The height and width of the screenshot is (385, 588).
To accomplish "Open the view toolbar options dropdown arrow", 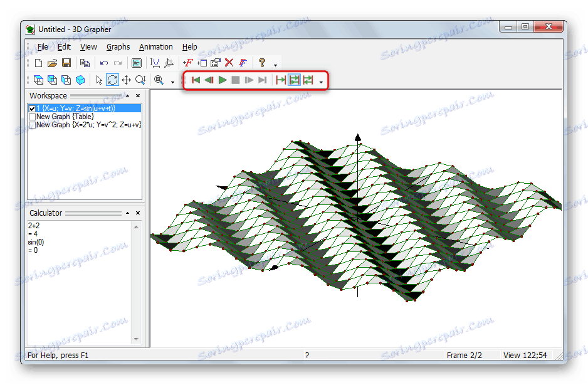I will (x=172, y=82).
